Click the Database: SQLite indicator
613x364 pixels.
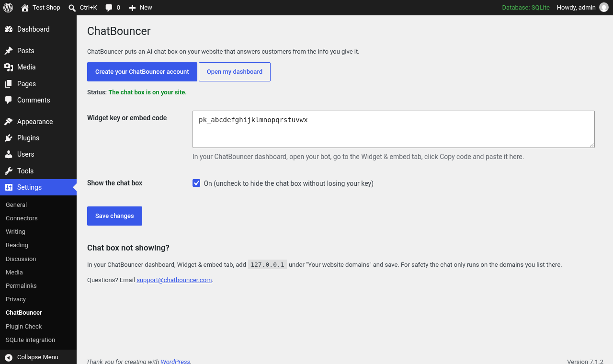tap(526, 8)
